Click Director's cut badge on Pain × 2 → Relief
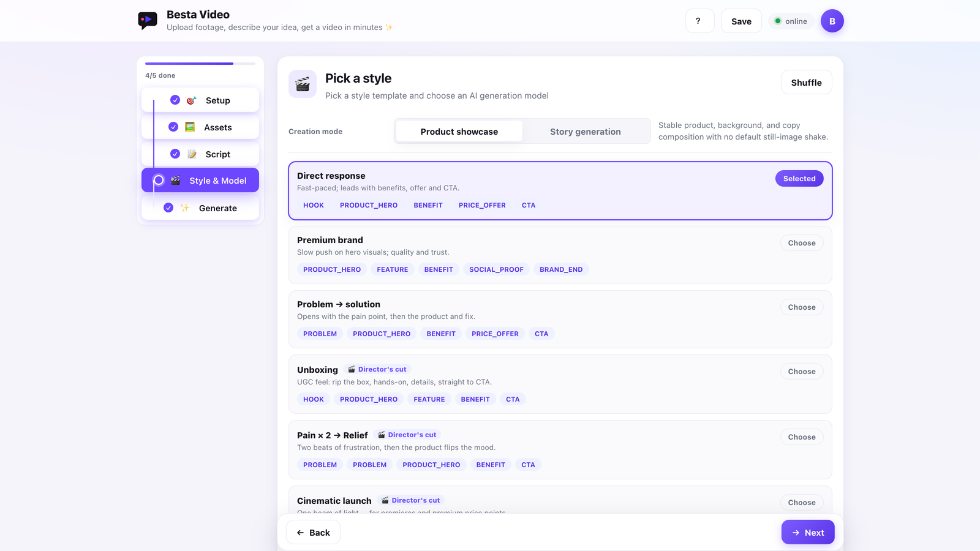 point(407,435)
